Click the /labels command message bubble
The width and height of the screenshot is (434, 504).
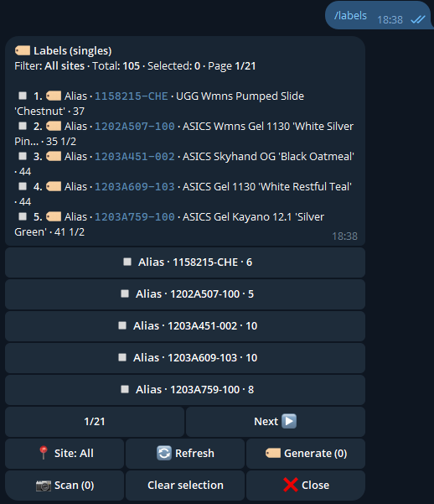pyautogui.click(x=379, y=15)
